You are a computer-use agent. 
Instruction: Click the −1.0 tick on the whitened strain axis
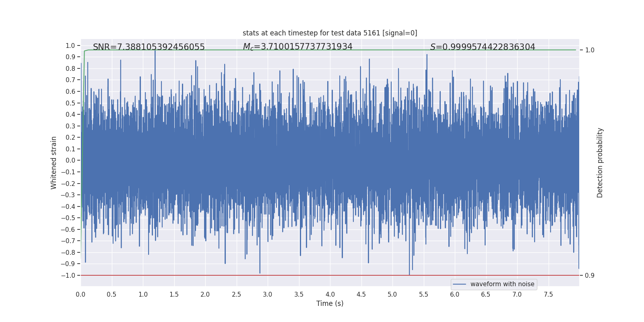(x=68, y=276)
